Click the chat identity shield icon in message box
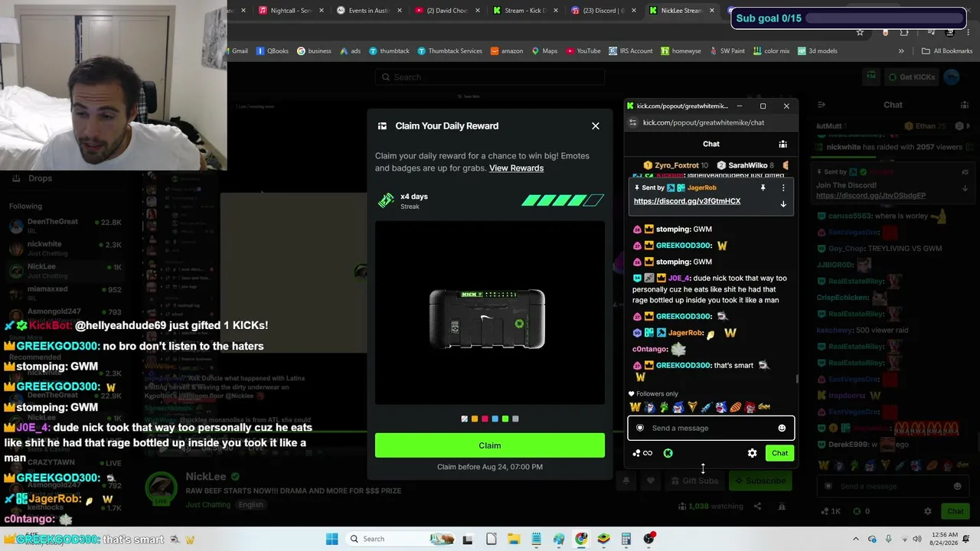 pos(640,428)
